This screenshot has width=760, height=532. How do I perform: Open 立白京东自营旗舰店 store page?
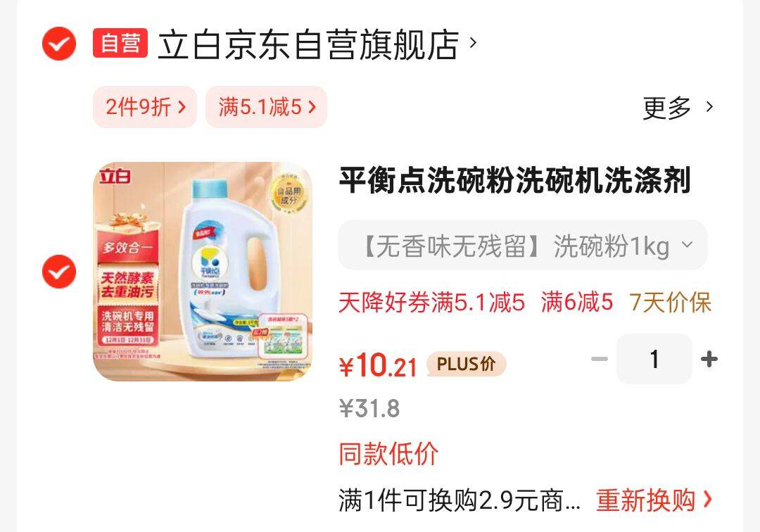308,44
